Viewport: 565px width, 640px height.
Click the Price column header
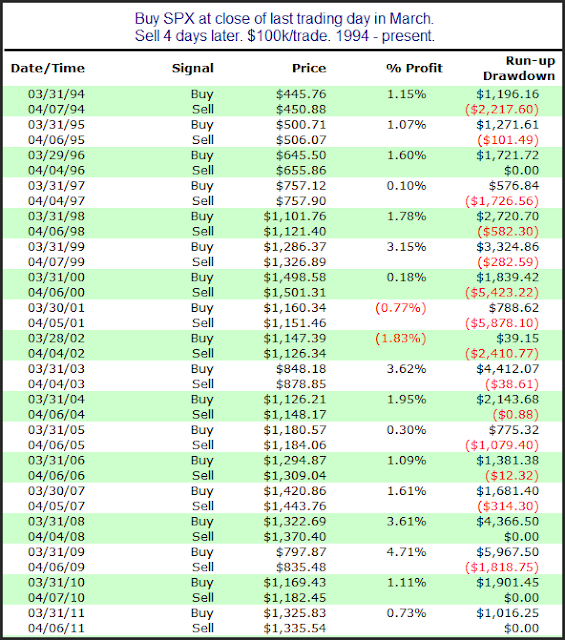pos(309,68)
